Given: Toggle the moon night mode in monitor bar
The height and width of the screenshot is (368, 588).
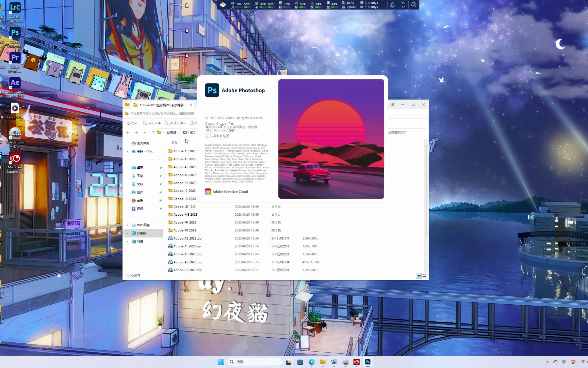Looking at the screenshot, I should point(403,5).
